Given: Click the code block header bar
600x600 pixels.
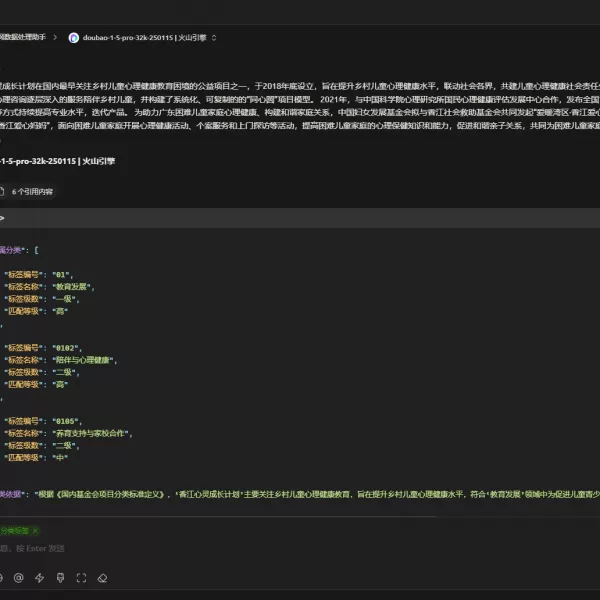Looking at the screenshot, I should (x=300, y=217).
